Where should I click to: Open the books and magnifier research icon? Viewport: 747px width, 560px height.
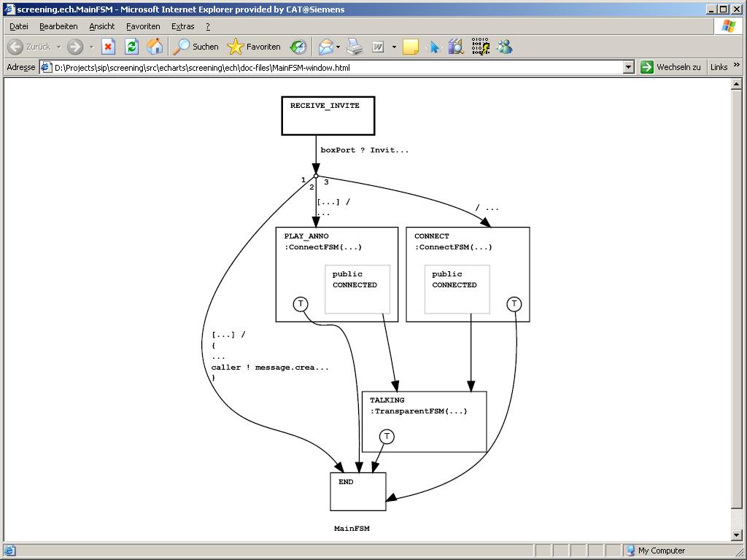coord(456,47)
